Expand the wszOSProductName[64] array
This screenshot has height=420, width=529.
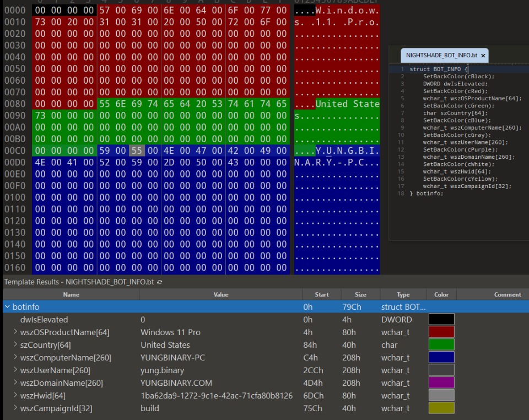point(15,332)
